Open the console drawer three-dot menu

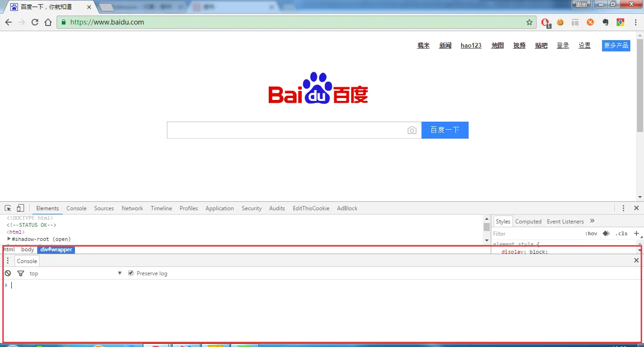8,261
